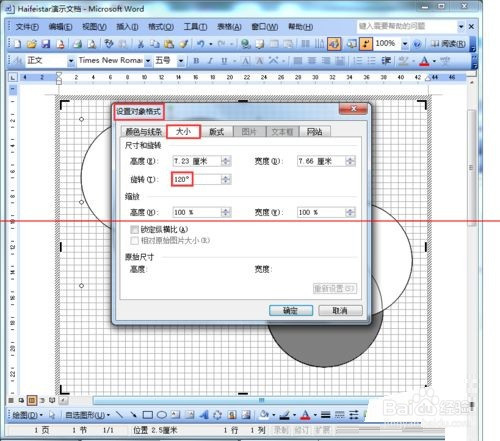Apply underline formatting
Image resolution: width=500 pixels, height=441 pixels.
[224, 61]
